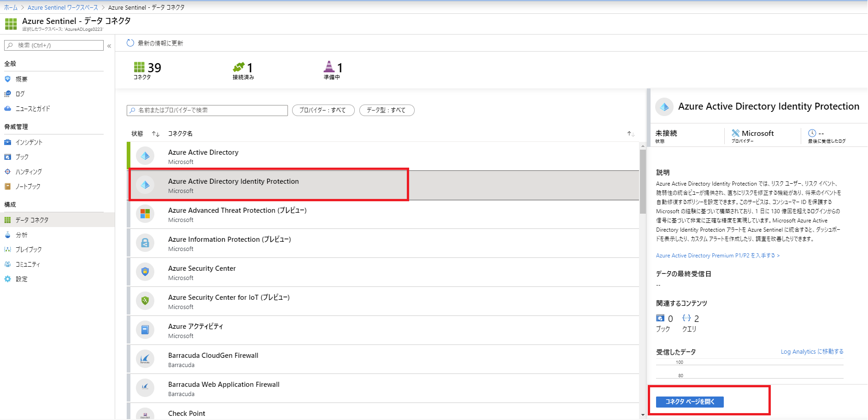Click the ニュースとガイド cloud icon
The width and height of the screenshot is (868, 420).
(x=7, y=109)
